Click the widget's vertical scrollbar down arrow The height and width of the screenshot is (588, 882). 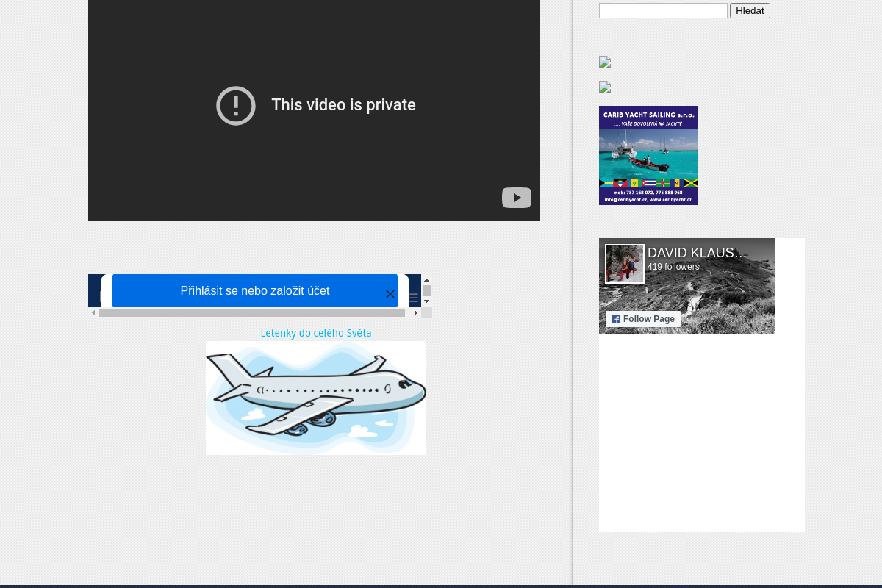click(x=426, y=301)
